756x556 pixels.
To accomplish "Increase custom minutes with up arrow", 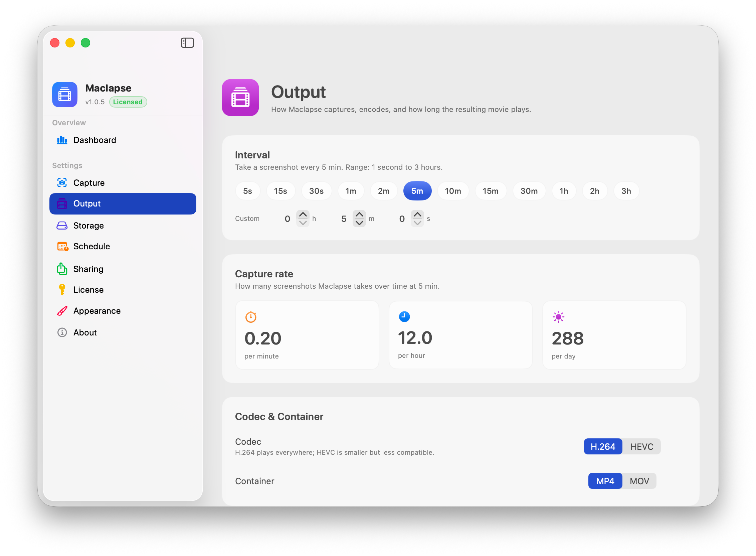I will 359,215.
